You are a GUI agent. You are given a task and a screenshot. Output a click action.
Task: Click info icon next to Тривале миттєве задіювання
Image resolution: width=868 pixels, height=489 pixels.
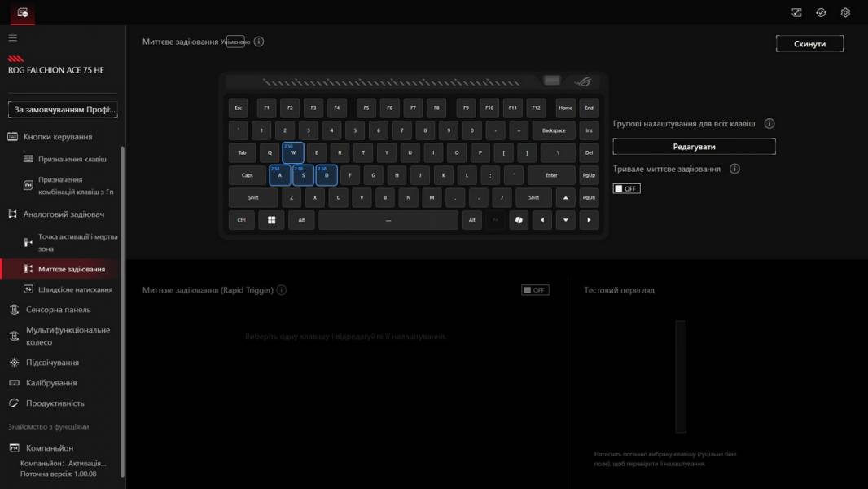point(734,169)
